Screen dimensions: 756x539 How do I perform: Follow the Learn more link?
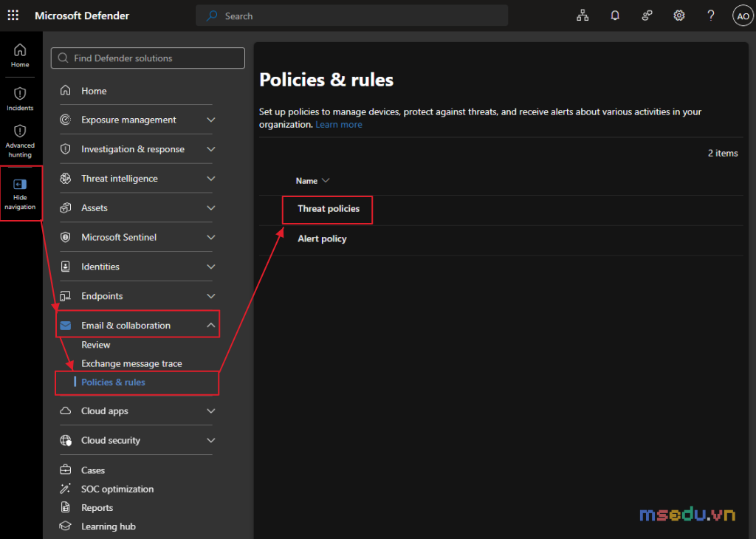click(338, 124)
